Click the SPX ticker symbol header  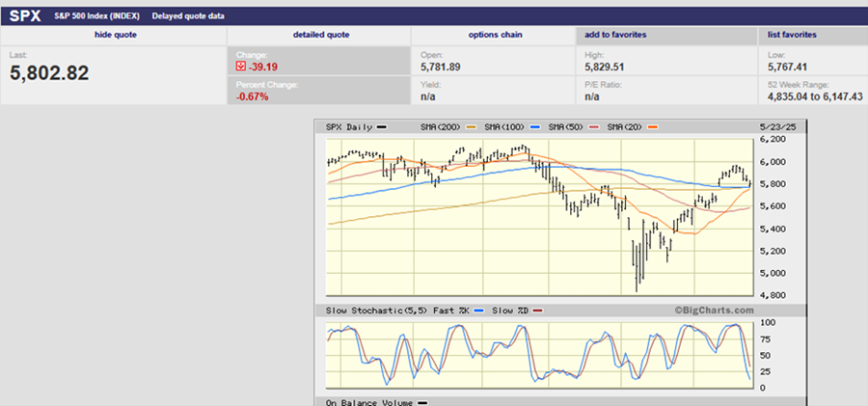coord(25,16)
